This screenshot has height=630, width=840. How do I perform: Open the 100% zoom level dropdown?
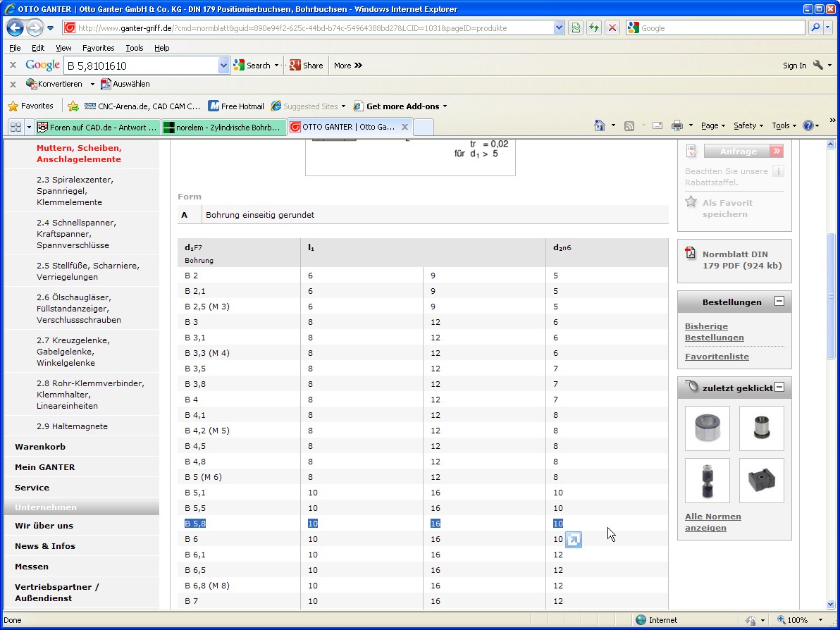820,620
